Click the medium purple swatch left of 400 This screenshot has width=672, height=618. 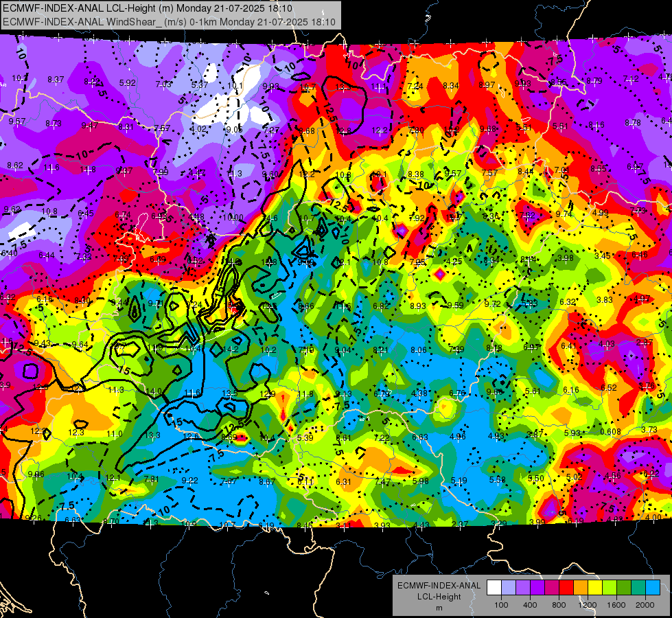(523, 588)
